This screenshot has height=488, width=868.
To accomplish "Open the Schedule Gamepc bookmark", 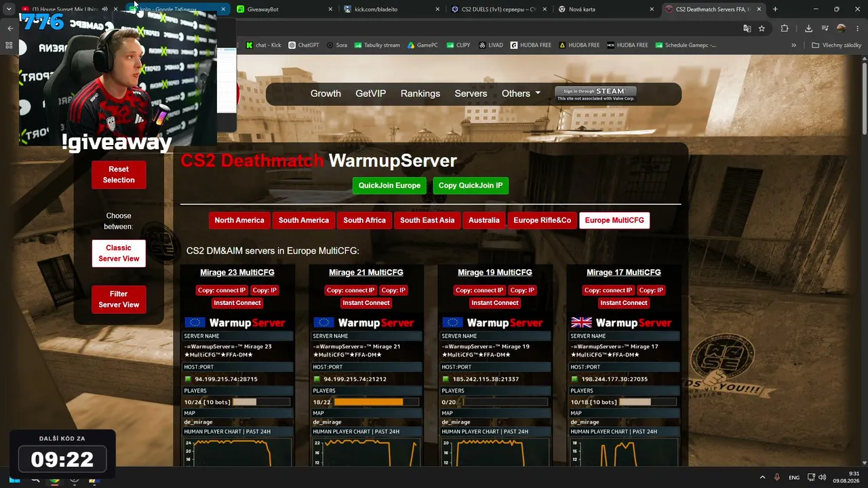I will [686, 45].
